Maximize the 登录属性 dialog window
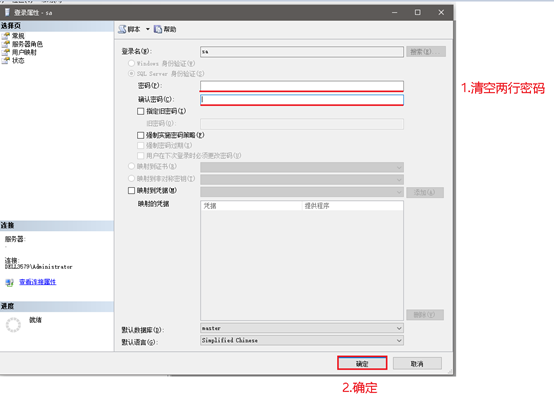 [418, 12]
